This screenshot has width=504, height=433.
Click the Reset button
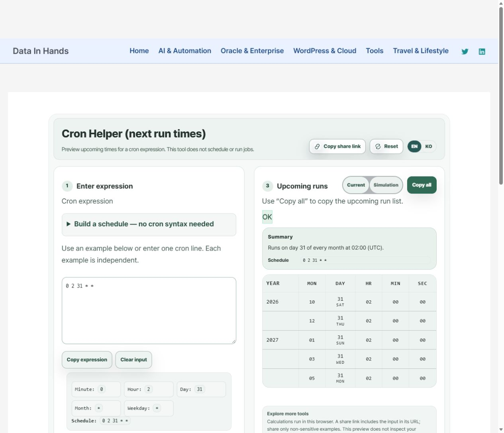pyautogui.click(x=386, y=146)
